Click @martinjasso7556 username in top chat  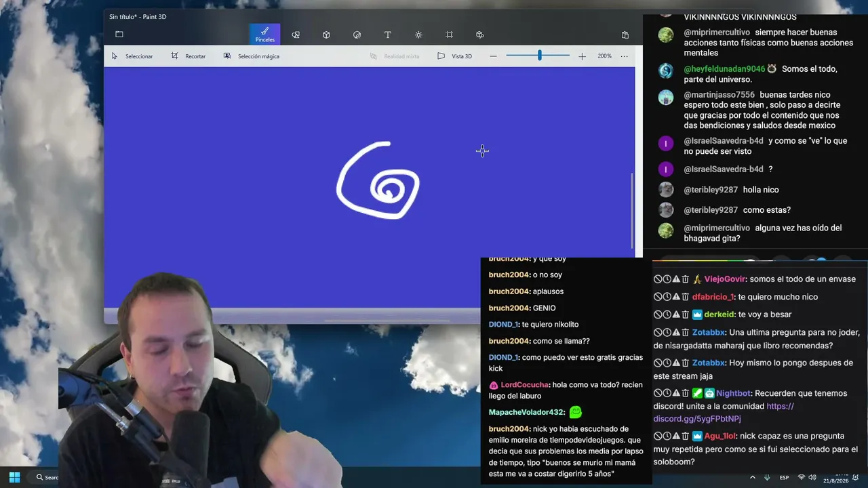[719, 95]
